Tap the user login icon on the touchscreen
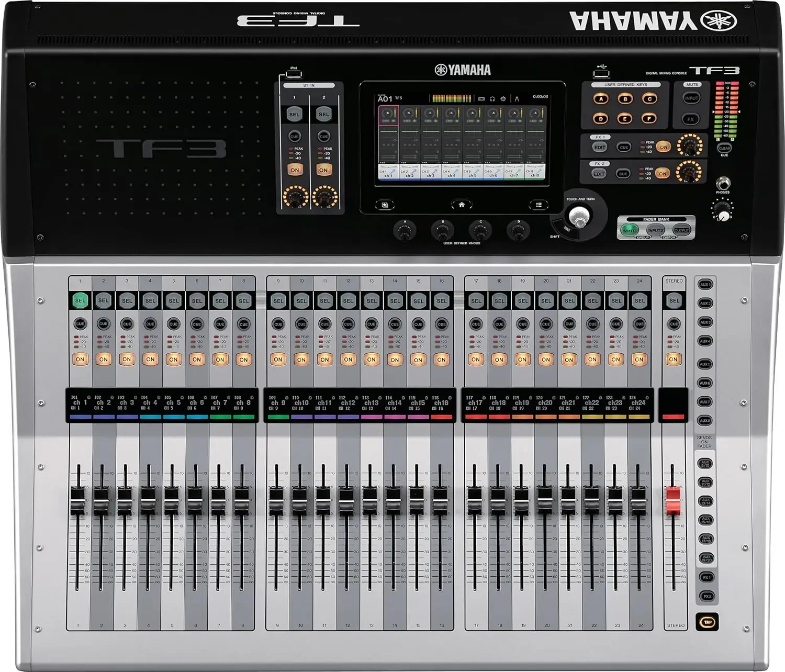The width and height of the screenshot is (785, 672). (x=517, y=98)
